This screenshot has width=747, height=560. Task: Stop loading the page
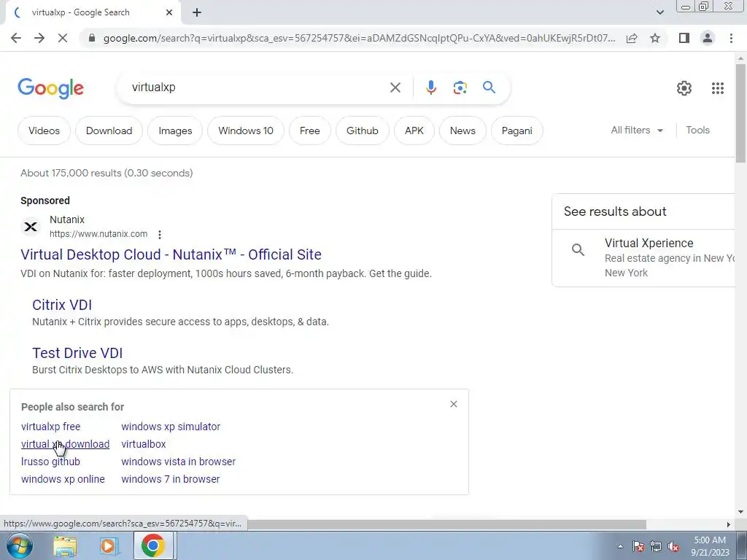(63, 38)
